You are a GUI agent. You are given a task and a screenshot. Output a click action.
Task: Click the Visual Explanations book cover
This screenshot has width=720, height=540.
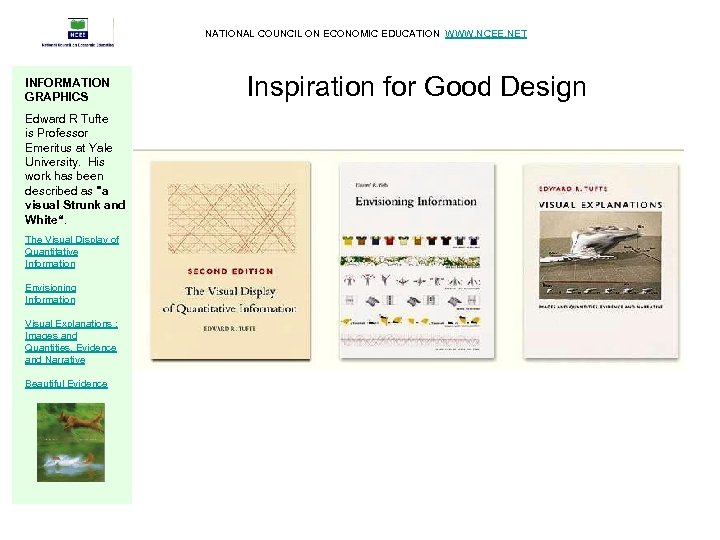(601, 261)
